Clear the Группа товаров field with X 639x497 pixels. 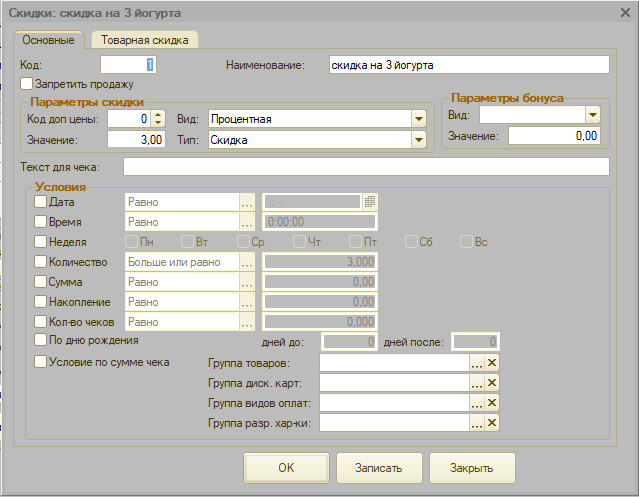coord(491,364)
